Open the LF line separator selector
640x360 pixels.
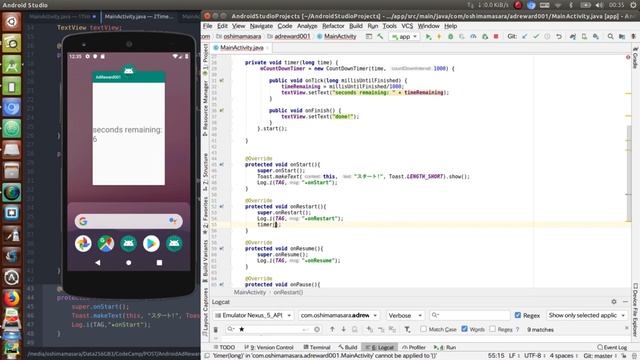pyautogui.click(x=513, y=356)
